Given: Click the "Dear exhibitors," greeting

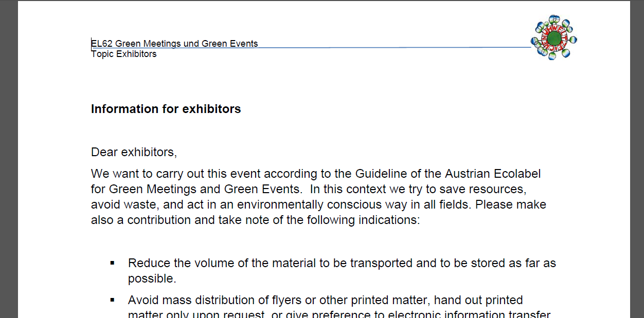Looking at the screenshot, I should (134, 152).
